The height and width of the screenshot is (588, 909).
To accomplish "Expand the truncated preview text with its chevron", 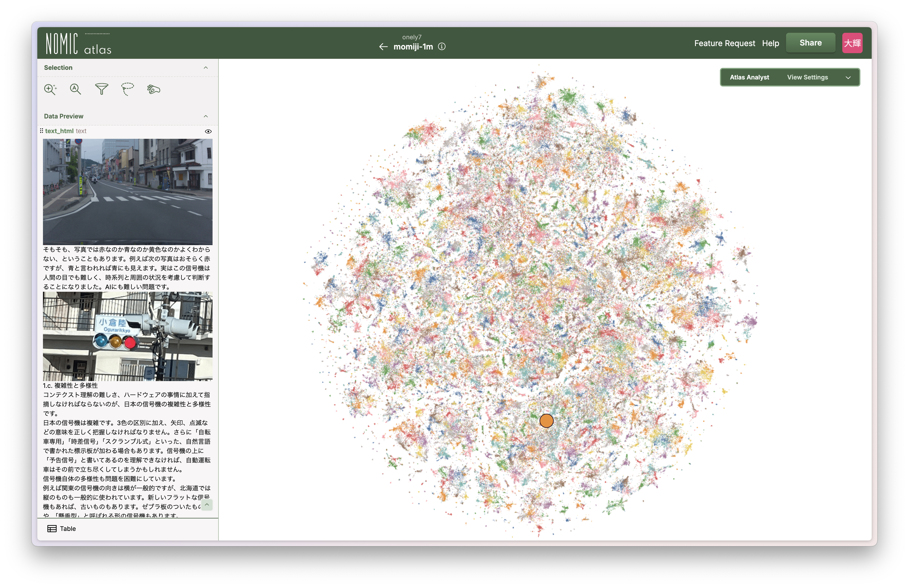I will pyautogui.click(x=207, y=505).
